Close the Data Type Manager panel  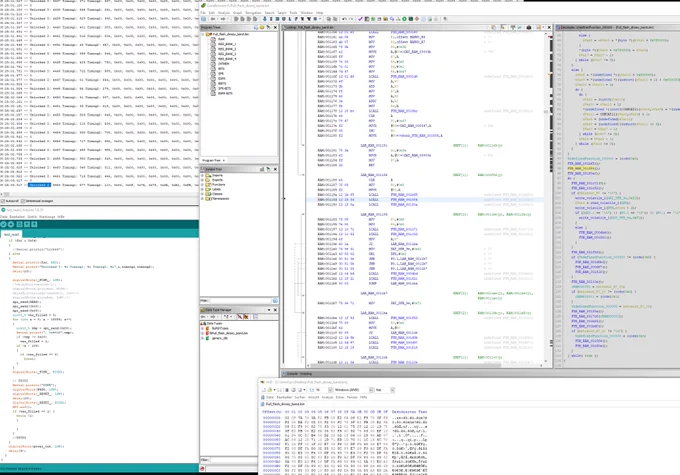coord(275,310)
